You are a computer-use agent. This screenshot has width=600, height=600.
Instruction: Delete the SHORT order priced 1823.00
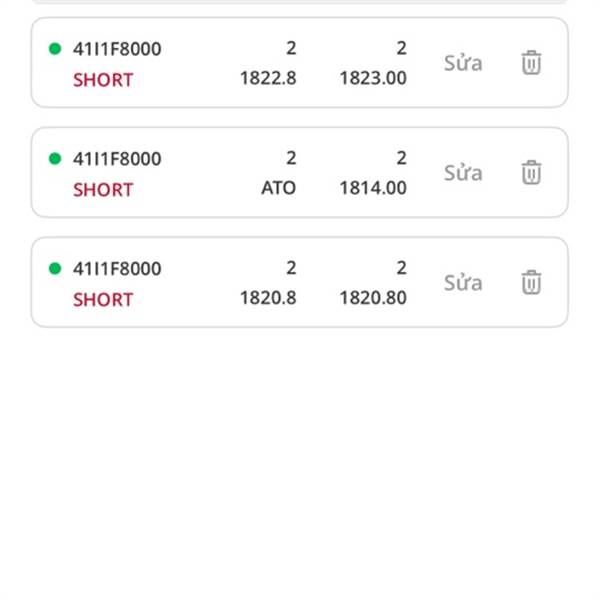(x=531, y=62)
